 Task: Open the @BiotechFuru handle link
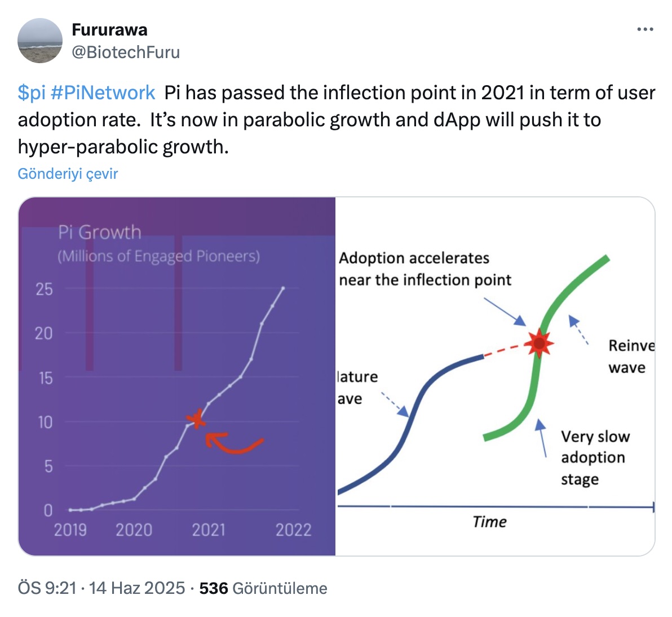126,52
